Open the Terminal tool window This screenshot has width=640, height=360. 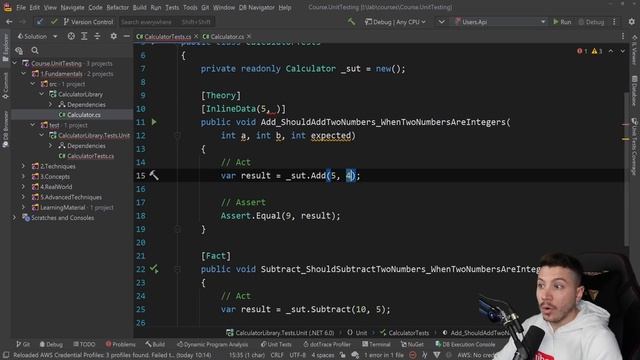376,344
